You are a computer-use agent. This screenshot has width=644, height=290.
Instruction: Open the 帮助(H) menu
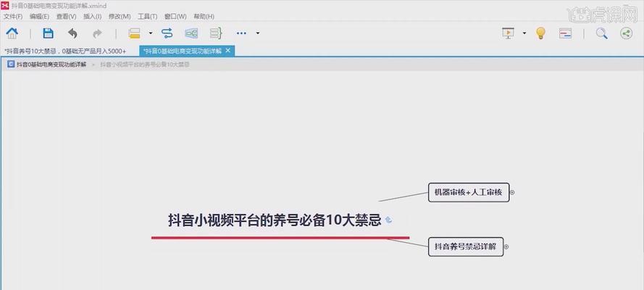pyautogui.click(x=204, y=17)
